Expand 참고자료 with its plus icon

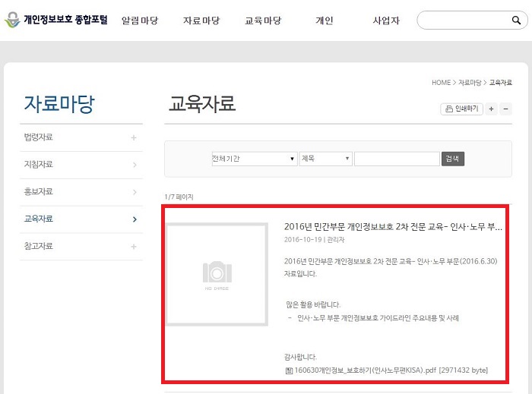click(x=134, y=247)
